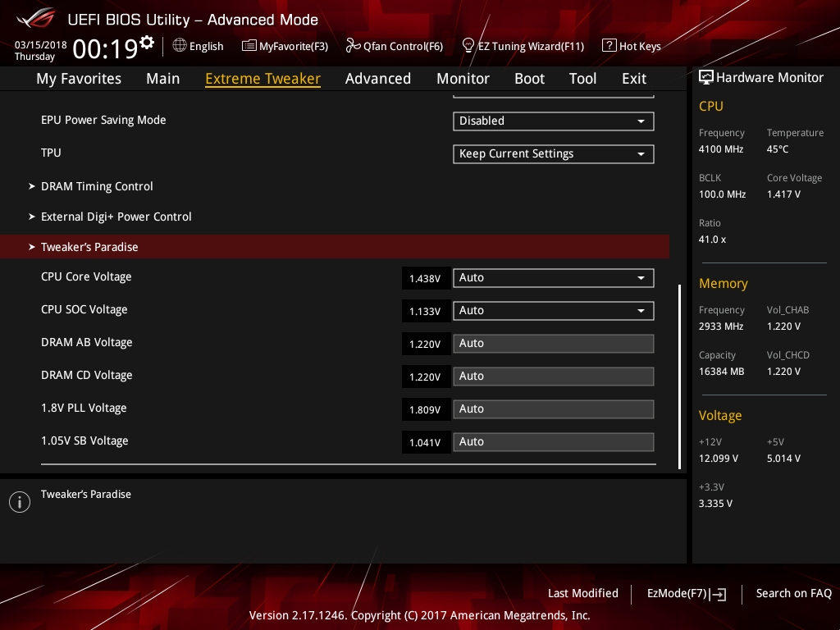Viewport: 840px width, 630px height.
Task: Open Qfan Control fan icon
Action: tap(354, 46)
